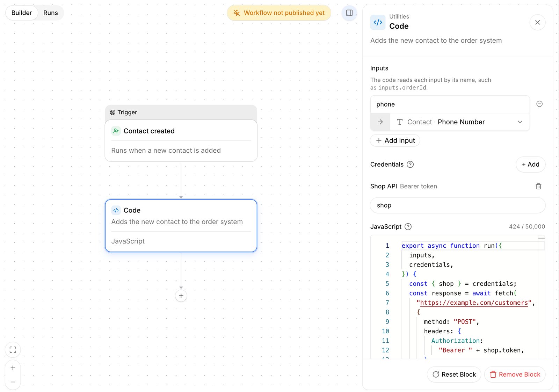
Task: Select the Code node on canvas
Action: coord(181,226)
